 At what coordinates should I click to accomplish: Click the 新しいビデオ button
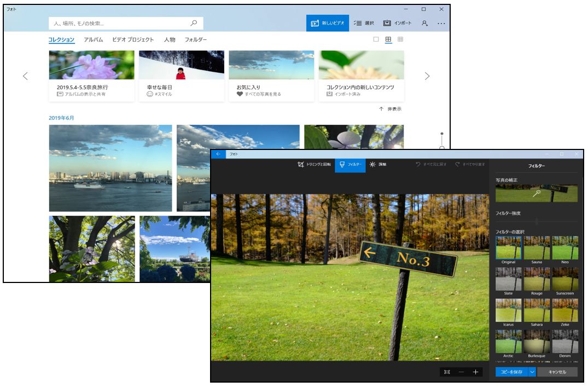[x=328, y=24]
